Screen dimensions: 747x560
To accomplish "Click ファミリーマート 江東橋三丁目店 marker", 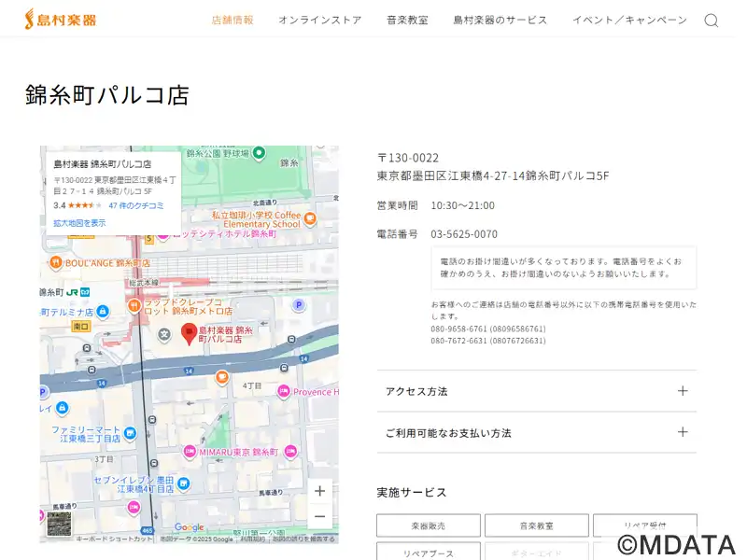I will coord(130,433).
